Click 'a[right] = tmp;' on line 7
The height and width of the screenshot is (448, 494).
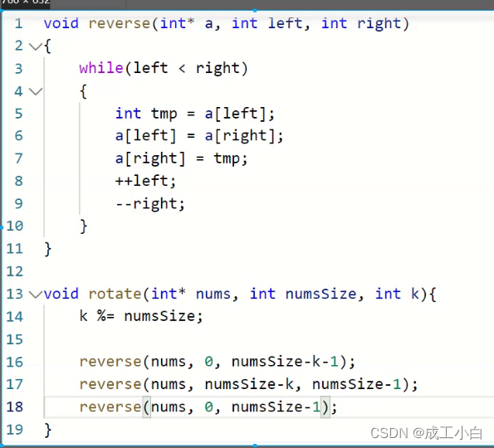pos(182,158)
